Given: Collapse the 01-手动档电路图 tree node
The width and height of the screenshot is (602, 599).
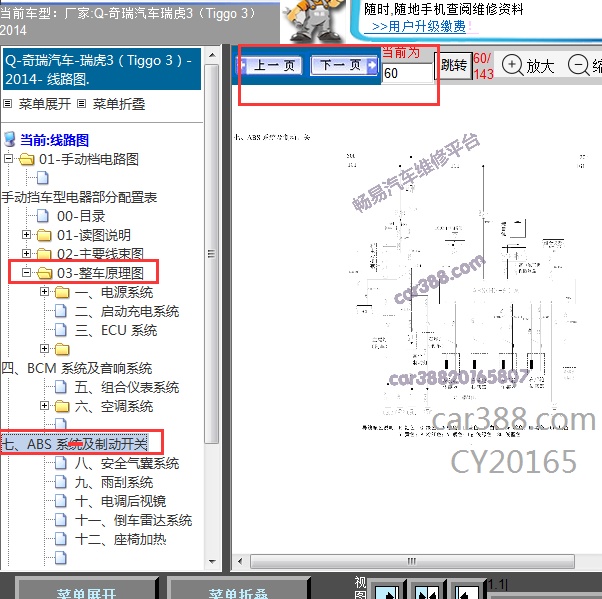Looking at the screenshot, I should 8,159.
